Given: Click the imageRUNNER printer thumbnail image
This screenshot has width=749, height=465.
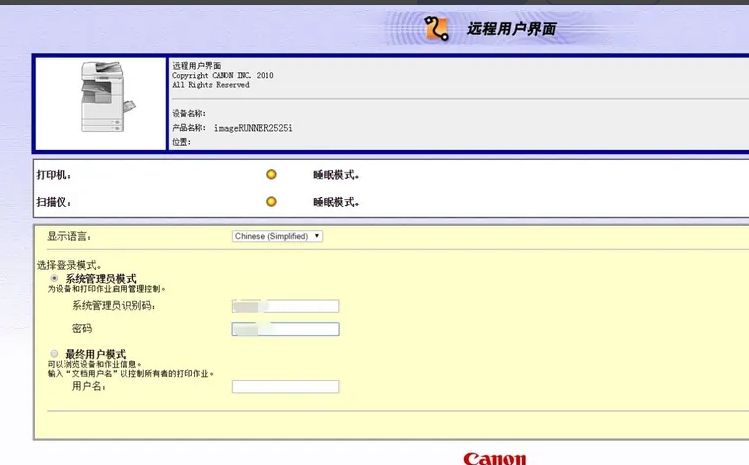Looking at the screenshot, I should [x=107, y=97].
